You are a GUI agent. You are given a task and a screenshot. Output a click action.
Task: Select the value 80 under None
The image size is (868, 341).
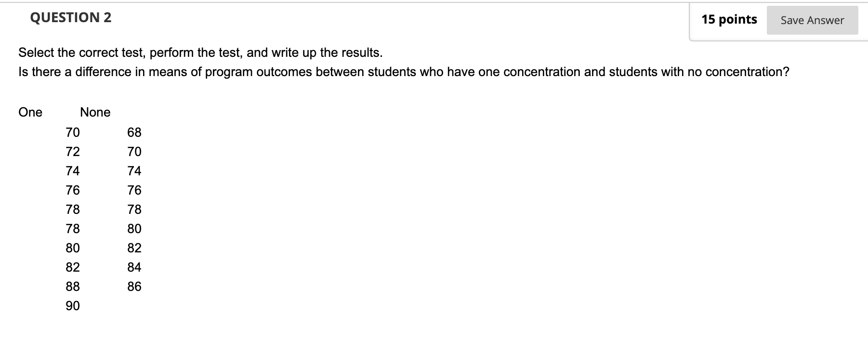pyautogui.click(x=134, y=228)
